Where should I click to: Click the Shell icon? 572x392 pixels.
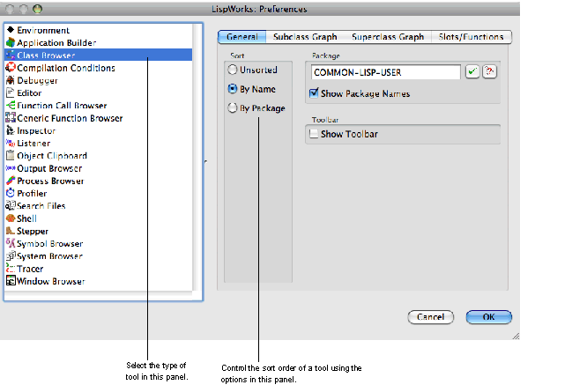11,218
